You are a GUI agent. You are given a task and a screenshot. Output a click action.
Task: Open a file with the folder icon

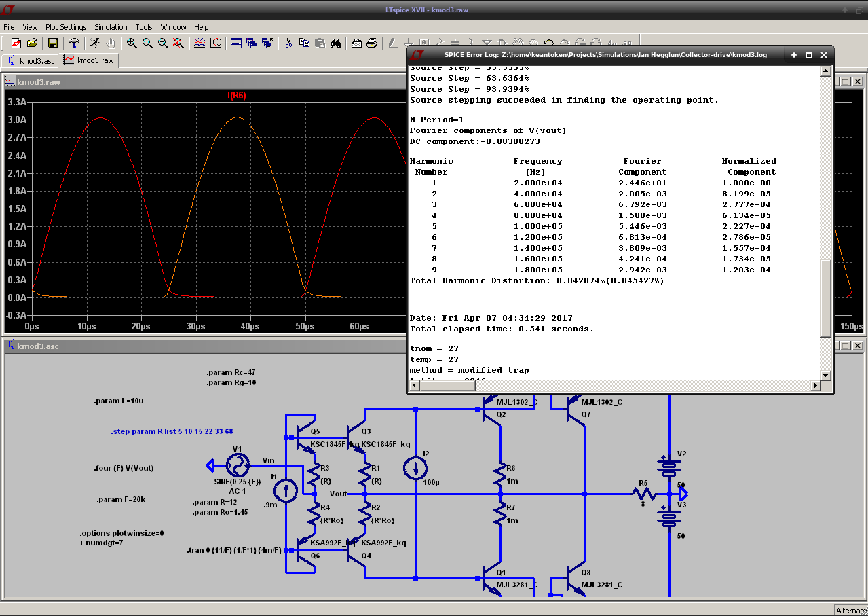pyautogui.click(x=32, y=43)
